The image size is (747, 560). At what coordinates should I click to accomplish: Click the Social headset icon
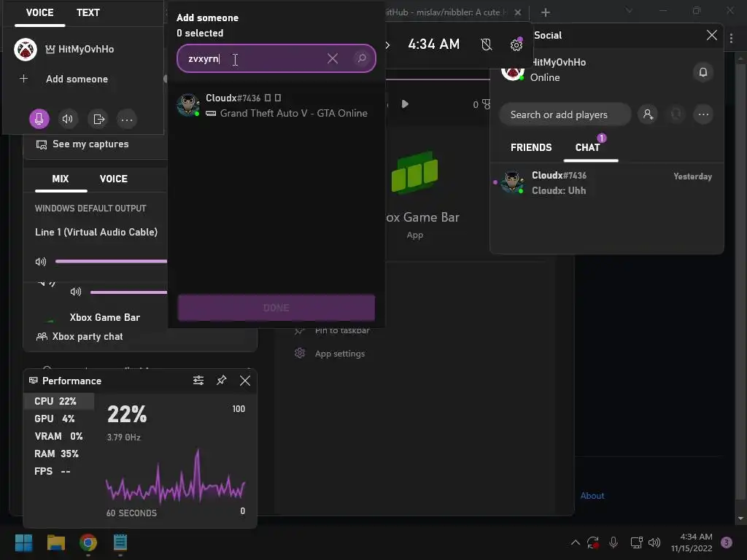point(676,114)
